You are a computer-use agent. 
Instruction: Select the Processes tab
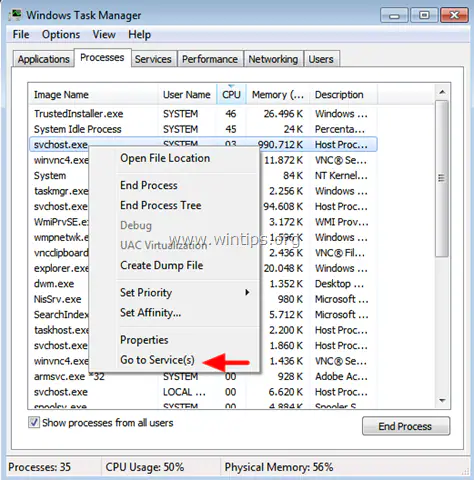102,58
